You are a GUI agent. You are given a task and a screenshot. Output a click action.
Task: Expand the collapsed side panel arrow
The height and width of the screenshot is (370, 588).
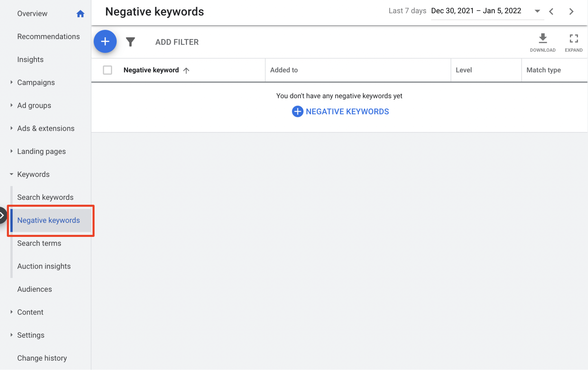coord(2,215)
